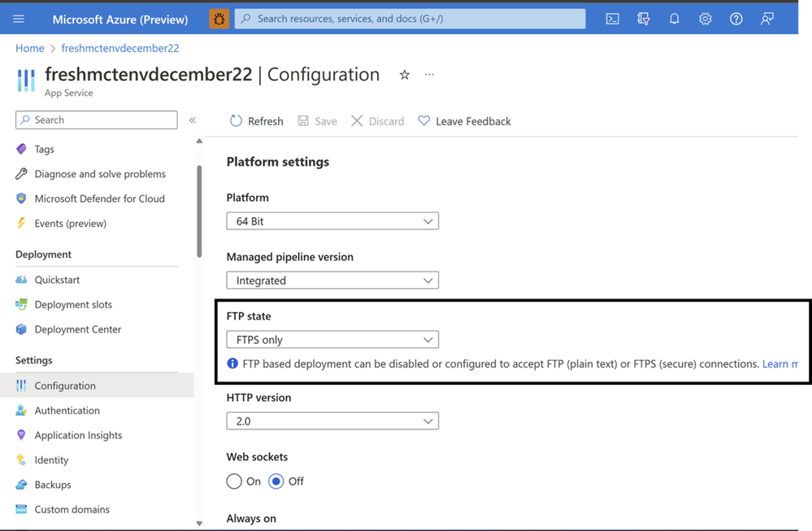Click the FTP state info icon
The height and width of the screenshot is (531, 812).
coord(232,363)
